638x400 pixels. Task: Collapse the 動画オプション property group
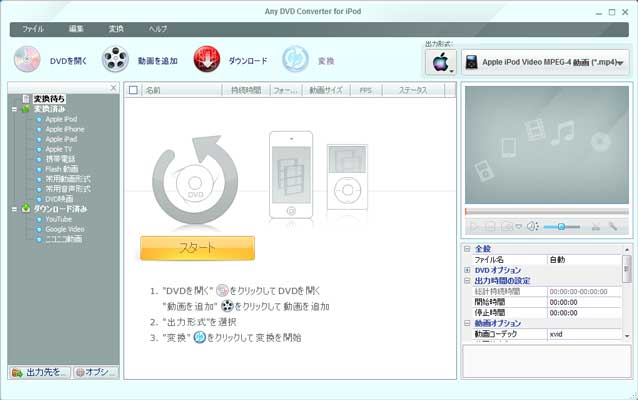pos(467,323)
